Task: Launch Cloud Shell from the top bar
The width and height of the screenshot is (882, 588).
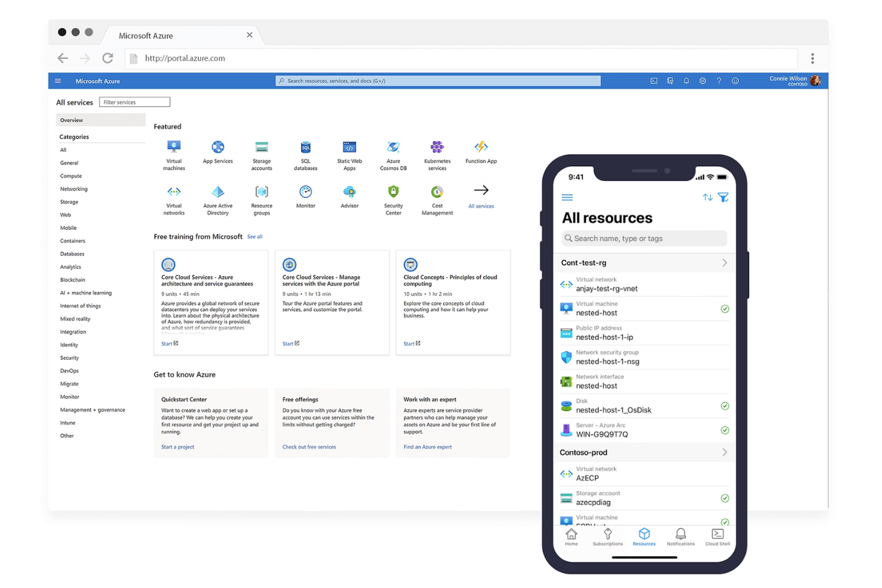Action: [654, 80]
